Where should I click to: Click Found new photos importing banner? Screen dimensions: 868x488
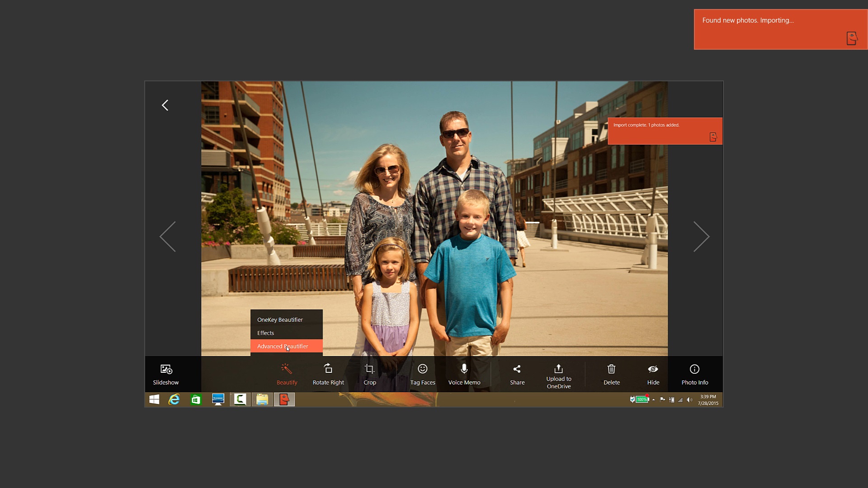point(780,29)
